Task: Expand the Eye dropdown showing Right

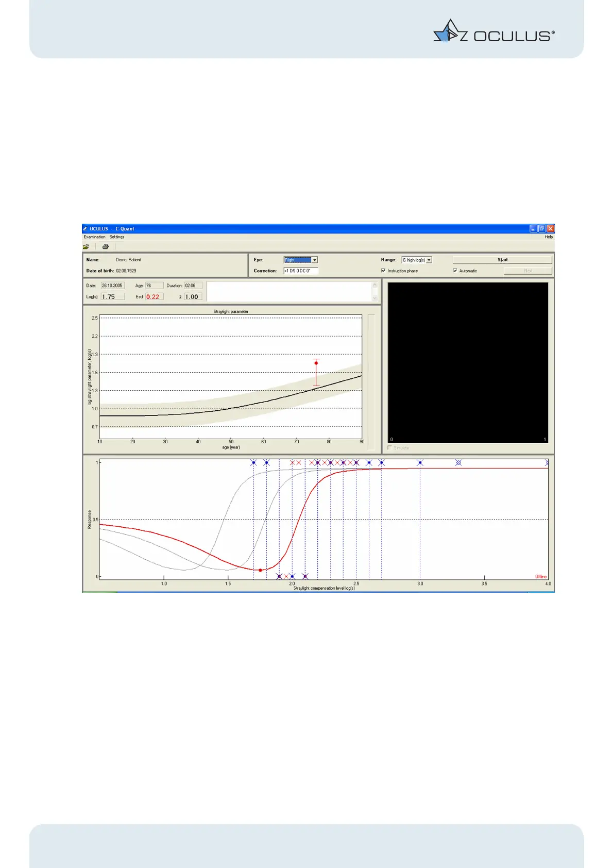Action: [x=315, y=260]
